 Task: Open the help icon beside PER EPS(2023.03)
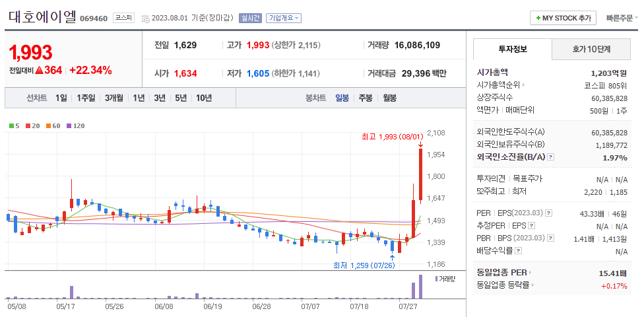pos(549,213)
